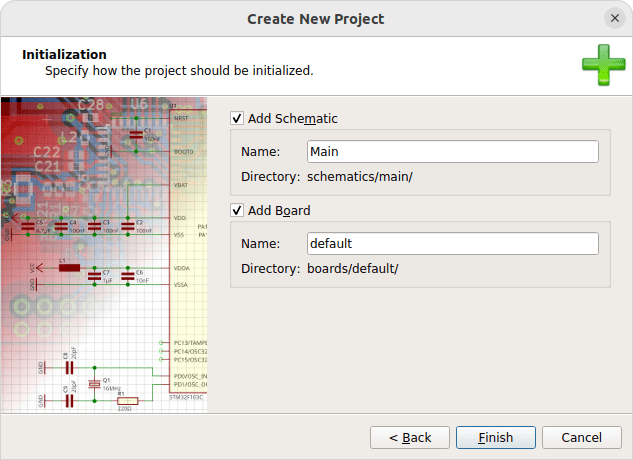Cancel the new project wizard
The height and width of the screenshot is (460, 633).
tap(582, 437)
